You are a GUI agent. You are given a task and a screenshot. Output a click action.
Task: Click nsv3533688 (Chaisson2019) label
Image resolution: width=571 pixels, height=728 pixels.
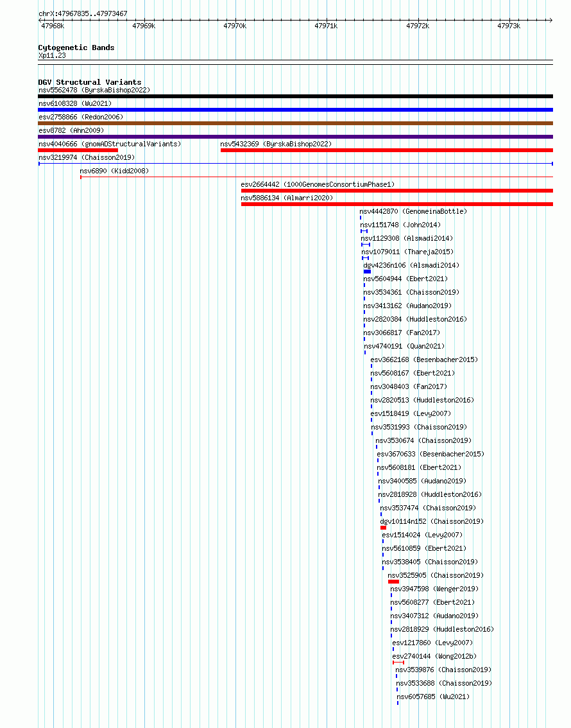[x=444, y=682]
